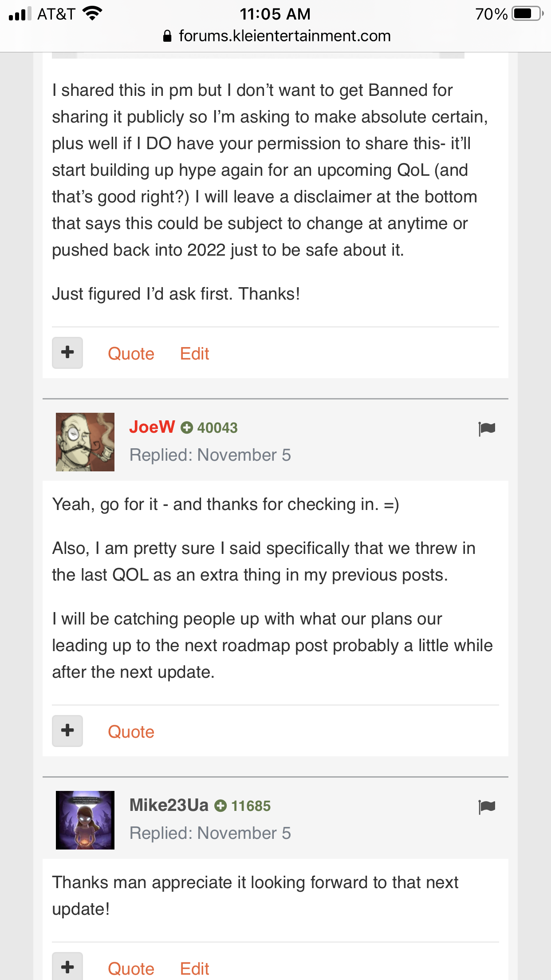Tap Mike23Ua's avatar thumbnail
The image size is (551, 980).
coord(85,820)
